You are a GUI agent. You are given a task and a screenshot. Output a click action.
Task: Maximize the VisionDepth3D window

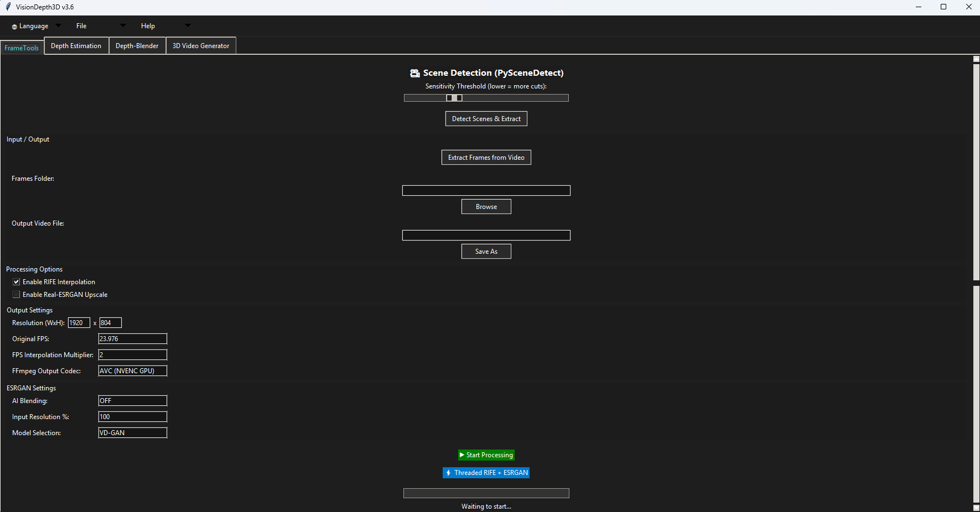tap(943, 7)
